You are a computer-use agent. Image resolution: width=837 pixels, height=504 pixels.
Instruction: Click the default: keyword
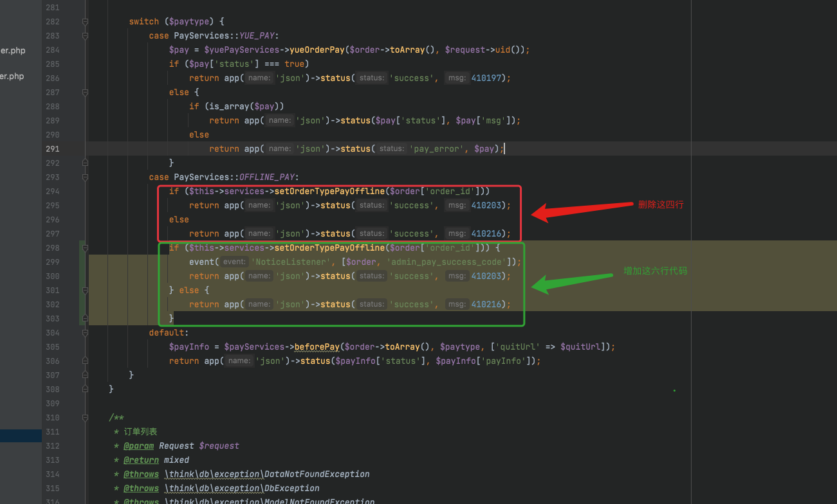coord(169,333)
